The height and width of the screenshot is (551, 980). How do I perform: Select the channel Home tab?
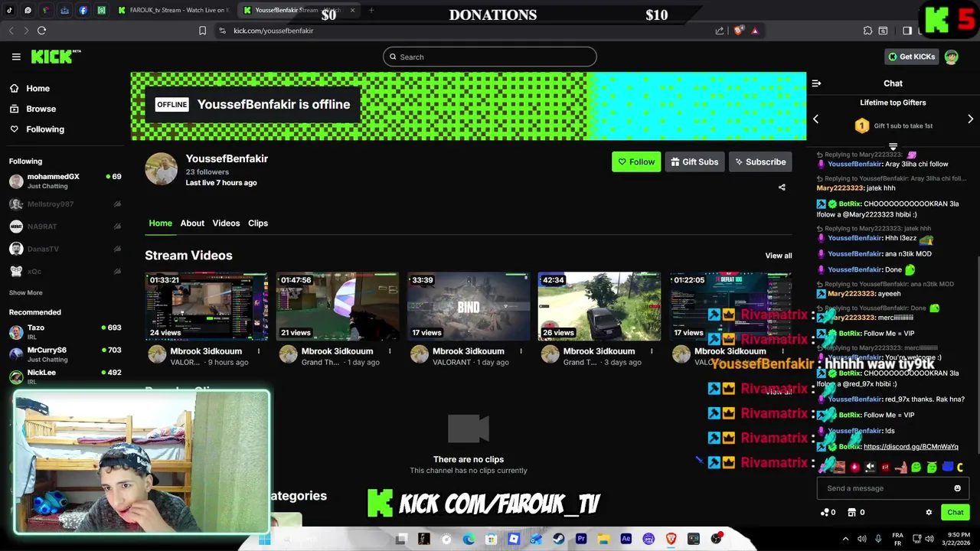coord(160,223)
